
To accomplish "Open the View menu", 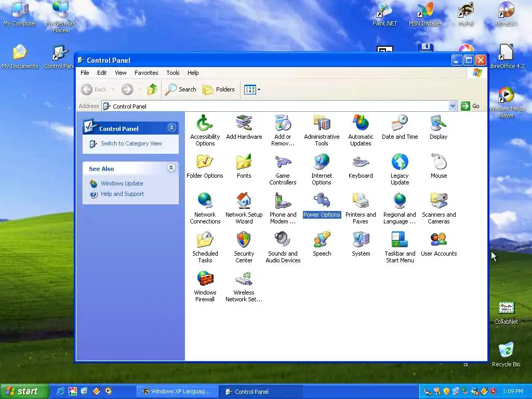I will tap(121, 73).
